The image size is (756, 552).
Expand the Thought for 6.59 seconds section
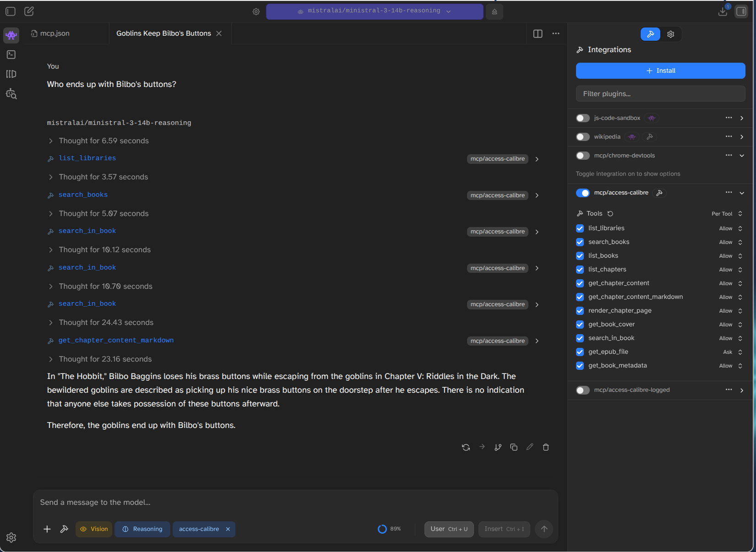click(98, 141)
